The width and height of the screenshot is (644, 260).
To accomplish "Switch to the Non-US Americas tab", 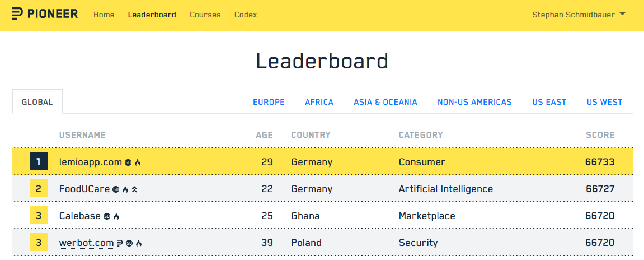I will coord(474,102).
